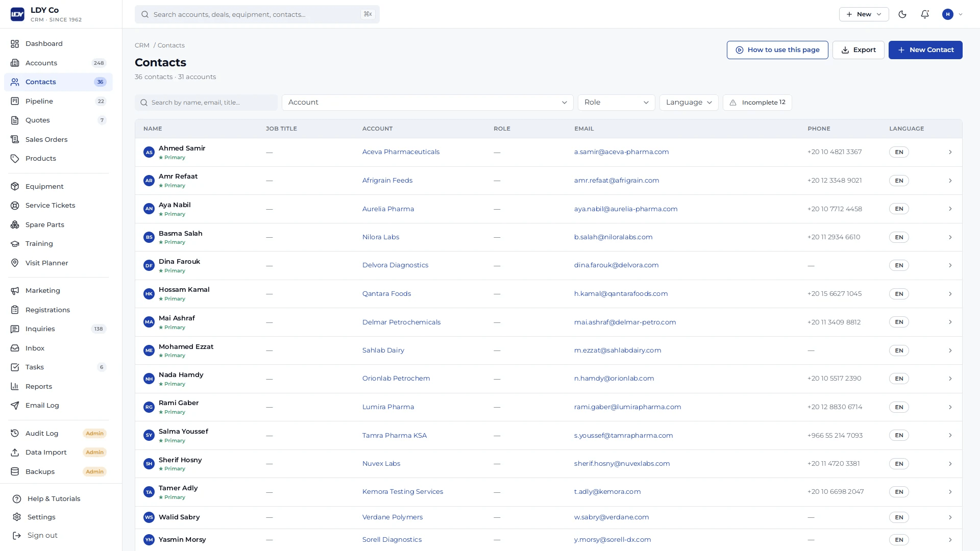This screenshot has height=551, width=980.
Task: Click Equipment cube icon
Action: tap(15, 187)
